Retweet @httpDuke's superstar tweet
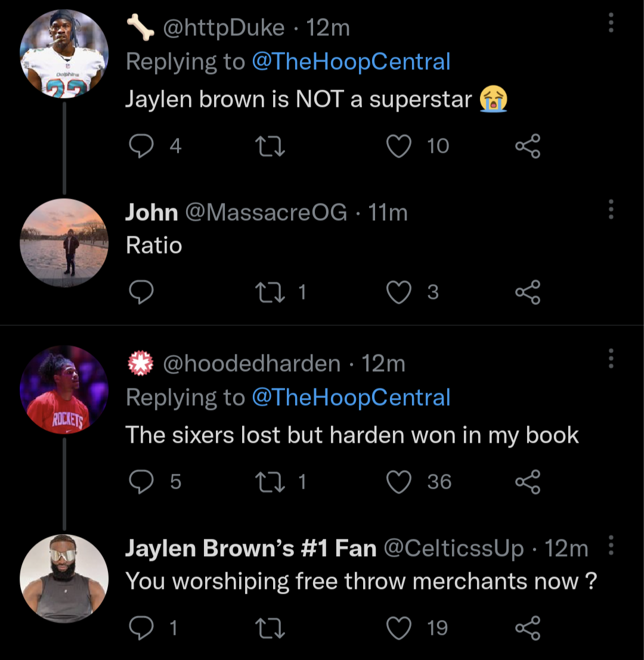 (270, 146)
